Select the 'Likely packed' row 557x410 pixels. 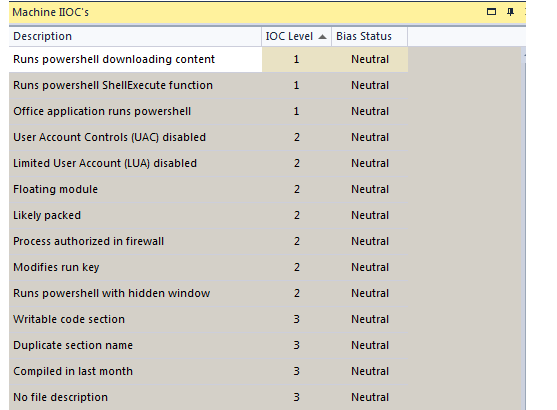click(x=209, y=215)
